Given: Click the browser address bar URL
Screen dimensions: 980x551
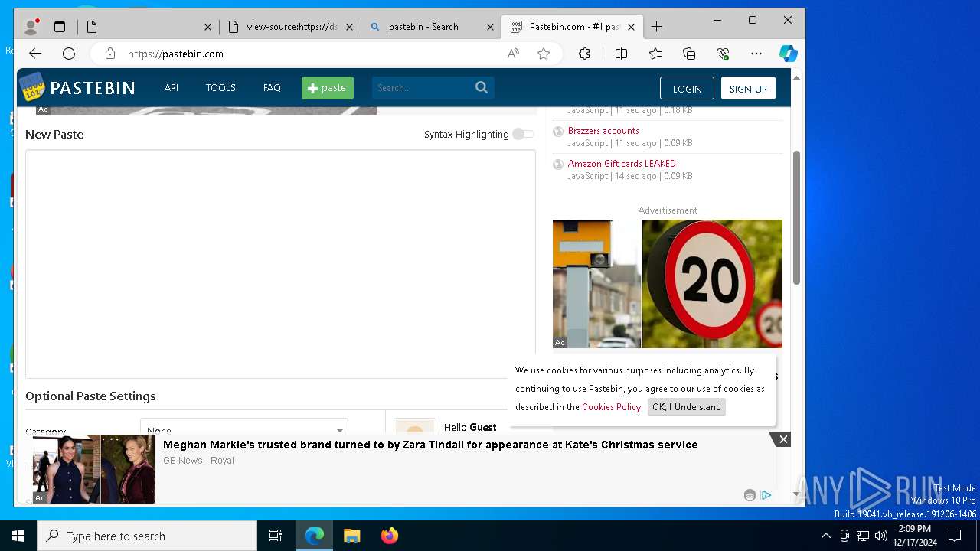Looking at the screenshot, I should coord(175,54).
